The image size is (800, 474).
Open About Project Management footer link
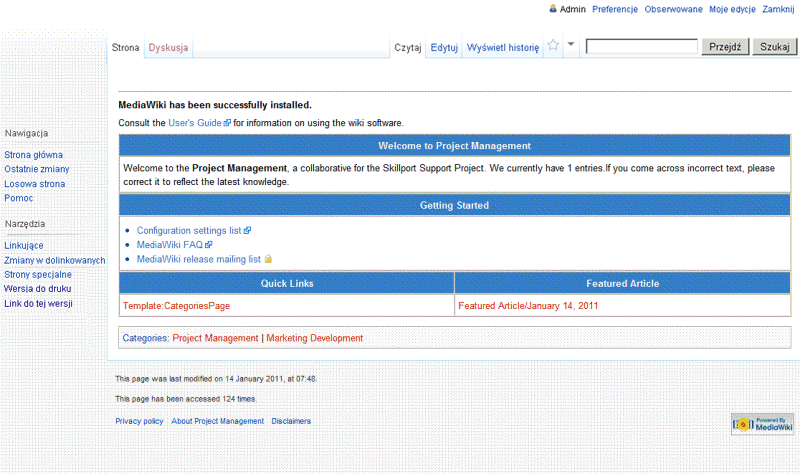(218, 421)
